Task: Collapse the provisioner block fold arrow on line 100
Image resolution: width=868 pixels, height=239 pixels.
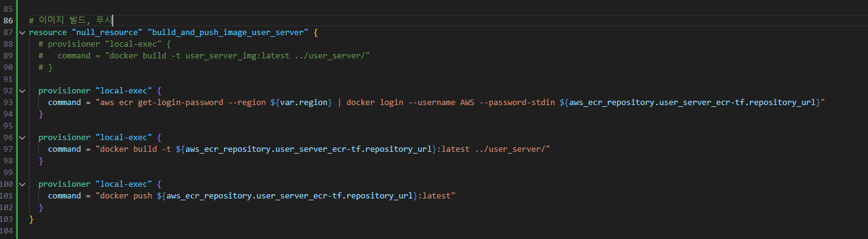Action: (x=22, y=184)
